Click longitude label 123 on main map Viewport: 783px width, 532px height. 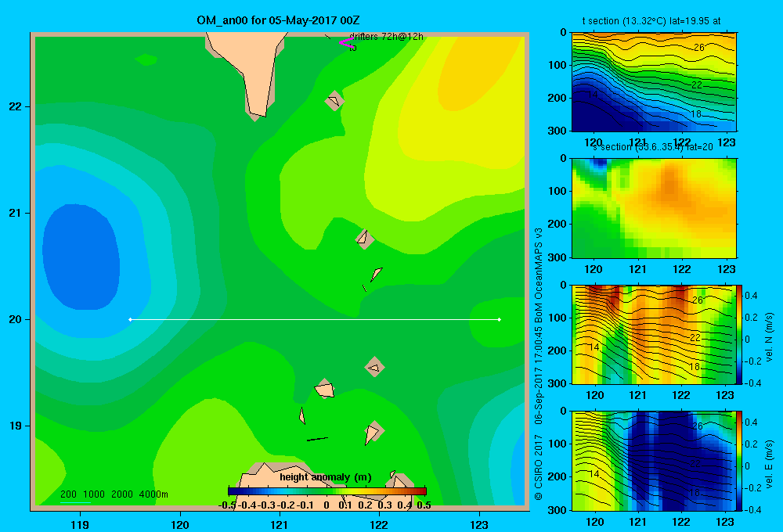click(x=479, y=524)
